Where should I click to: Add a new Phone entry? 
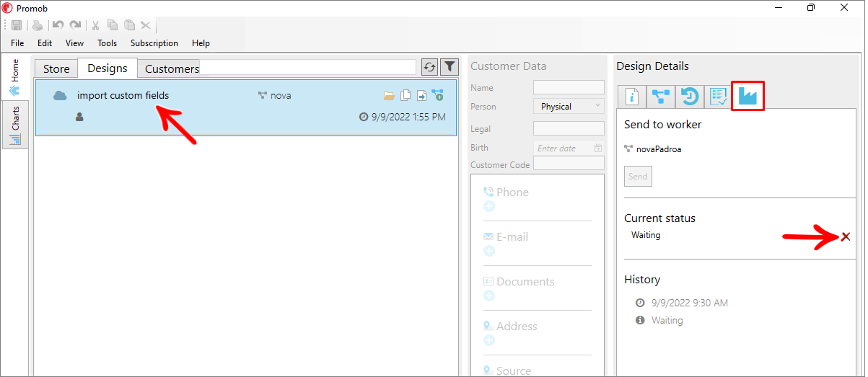pyautogui.click(x=489, y=206)
